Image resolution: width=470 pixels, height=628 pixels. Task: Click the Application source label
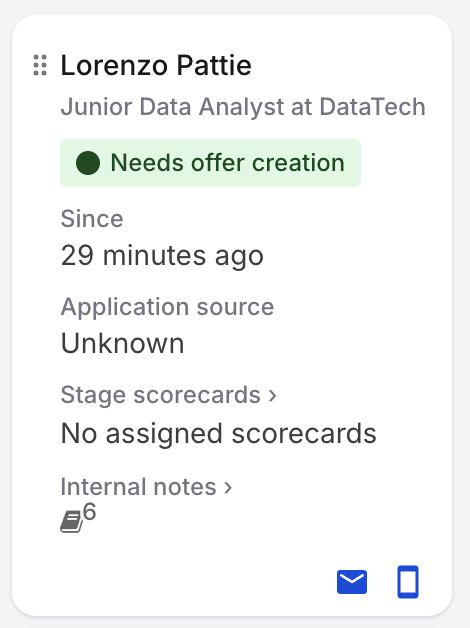(x=167, y=307)
